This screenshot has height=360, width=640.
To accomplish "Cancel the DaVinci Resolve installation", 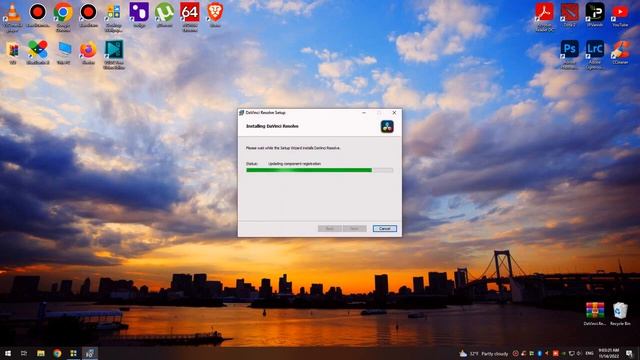I will [384, 229].
